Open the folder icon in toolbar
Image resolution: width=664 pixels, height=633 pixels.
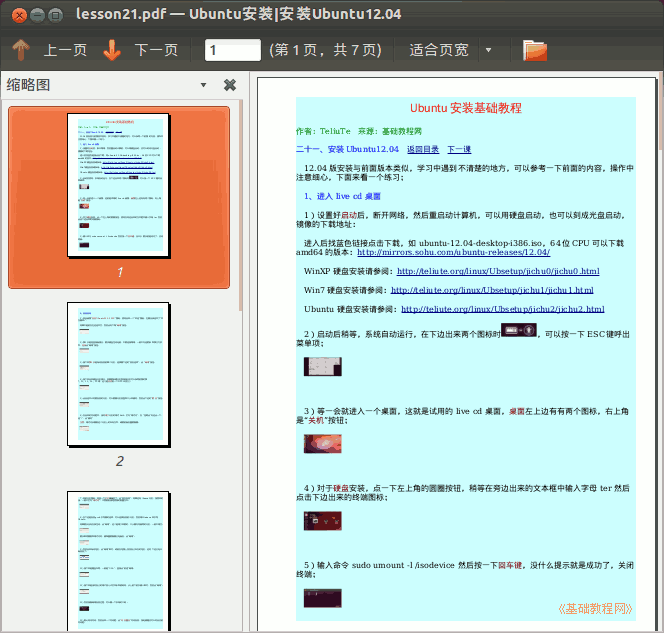point(535,50)
